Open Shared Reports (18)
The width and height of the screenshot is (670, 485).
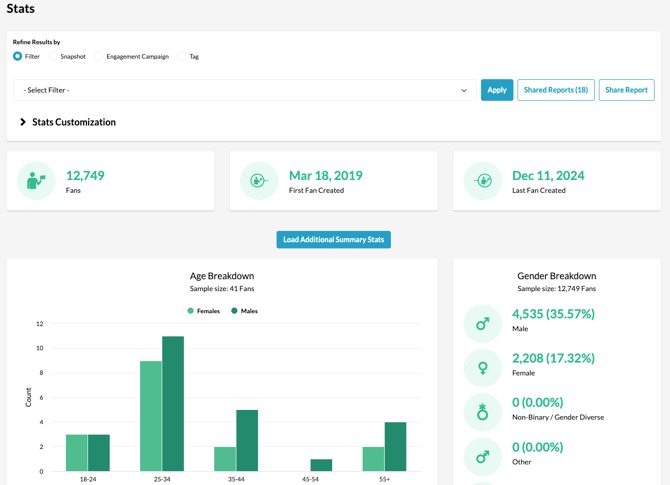coord(555,90)
